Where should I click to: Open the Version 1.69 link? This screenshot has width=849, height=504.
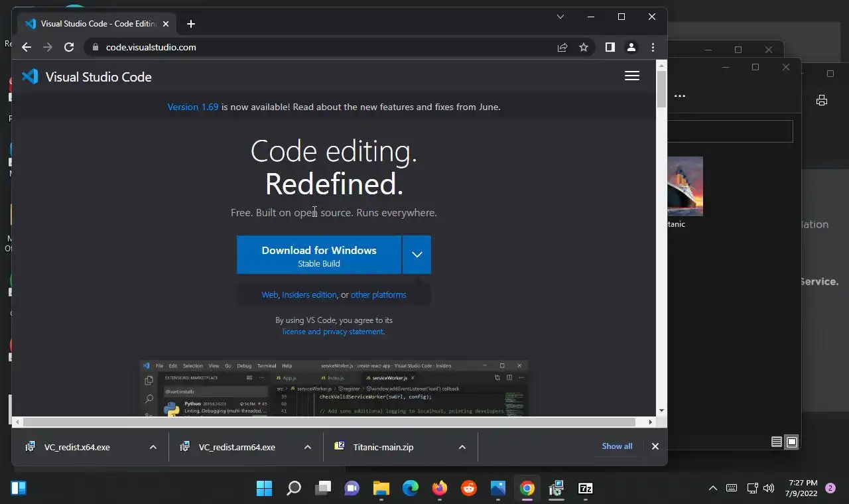(x=193, y=107)
